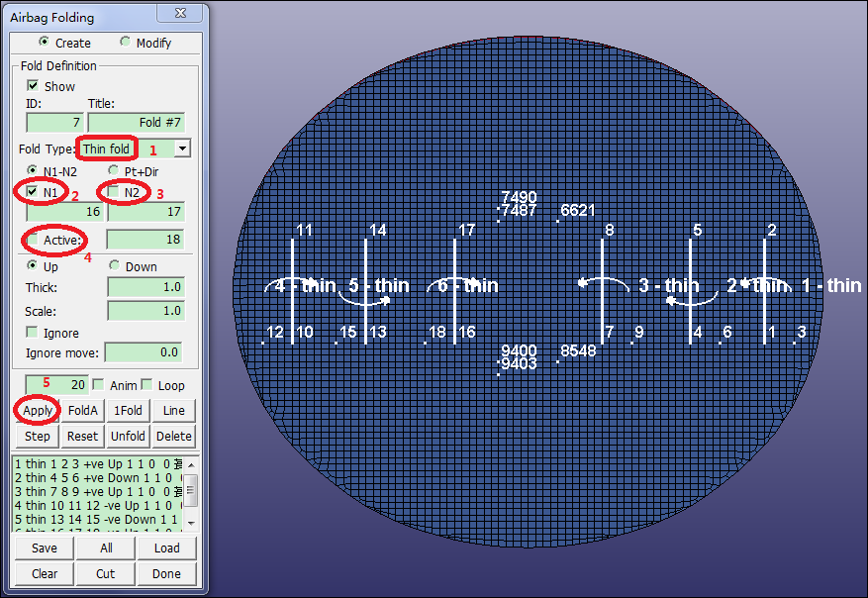The height and width of the screenshot is (598, 868).
Task: Check the Active checkbox
Action: point(33,240)
